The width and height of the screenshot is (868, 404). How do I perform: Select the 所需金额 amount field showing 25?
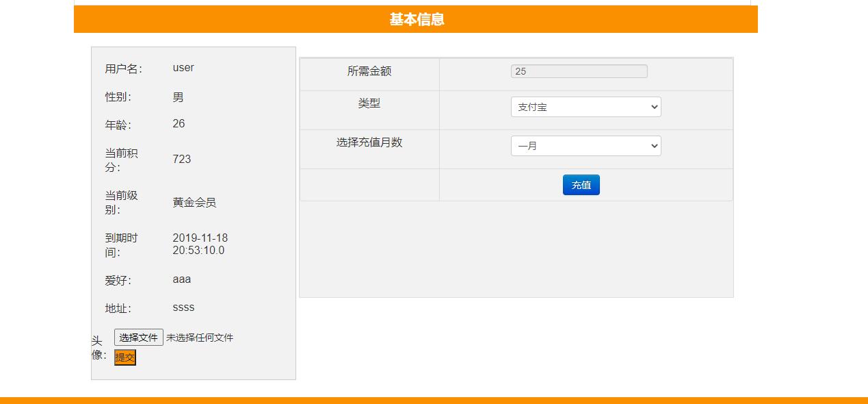tap(578, 71)
